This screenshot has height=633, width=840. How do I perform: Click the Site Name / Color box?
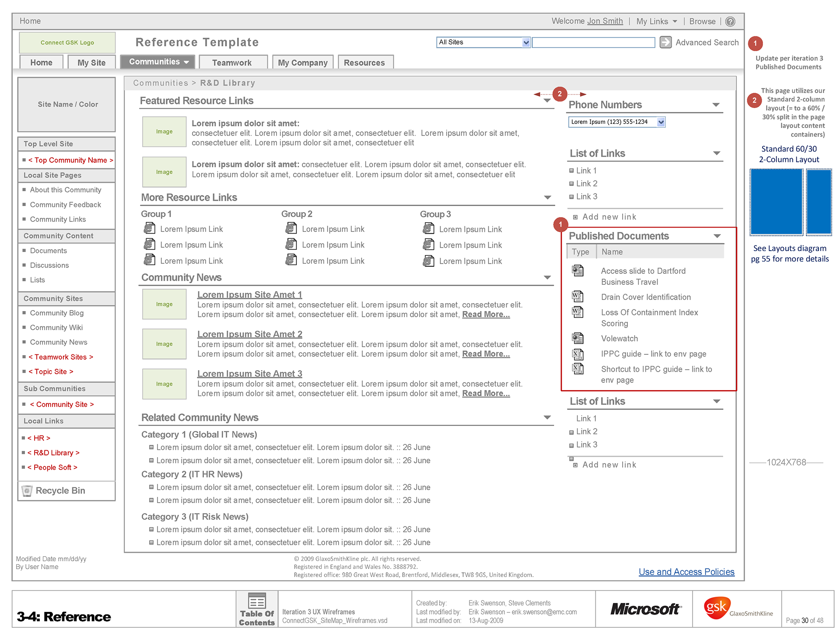pos(67,104)
